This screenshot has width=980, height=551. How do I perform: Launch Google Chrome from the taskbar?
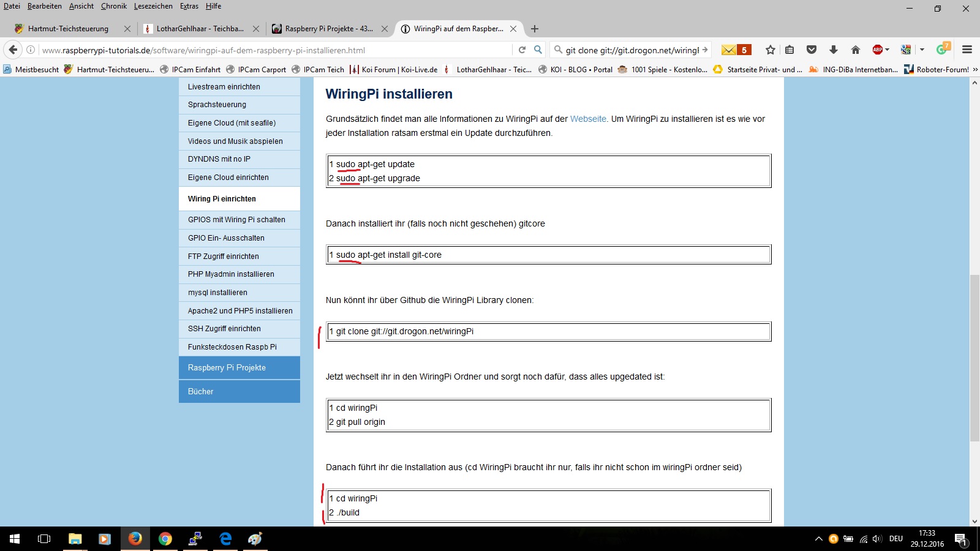165,539
